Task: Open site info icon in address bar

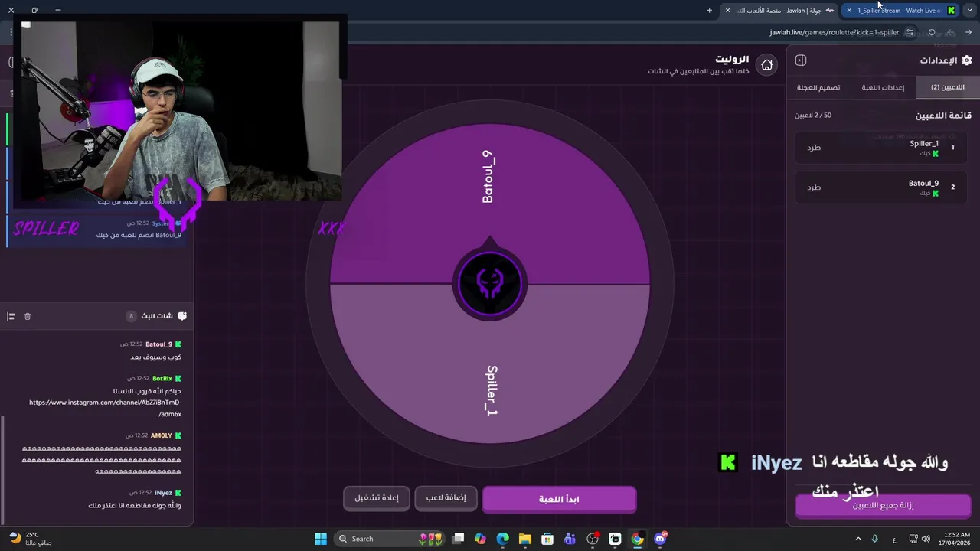Action: [x=910, y=32]
